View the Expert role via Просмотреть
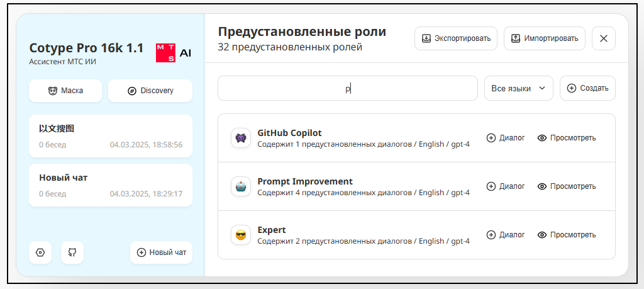Viewport: 644px width, 289px height. [x=567, y=235]
